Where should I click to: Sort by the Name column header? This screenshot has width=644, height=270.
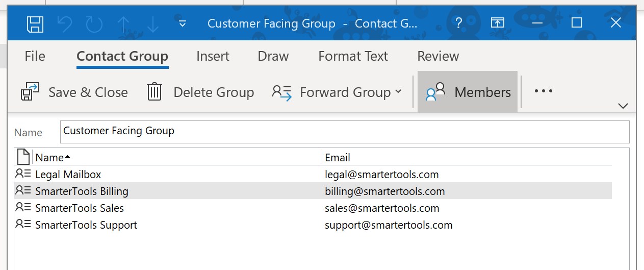click(176, 157)
